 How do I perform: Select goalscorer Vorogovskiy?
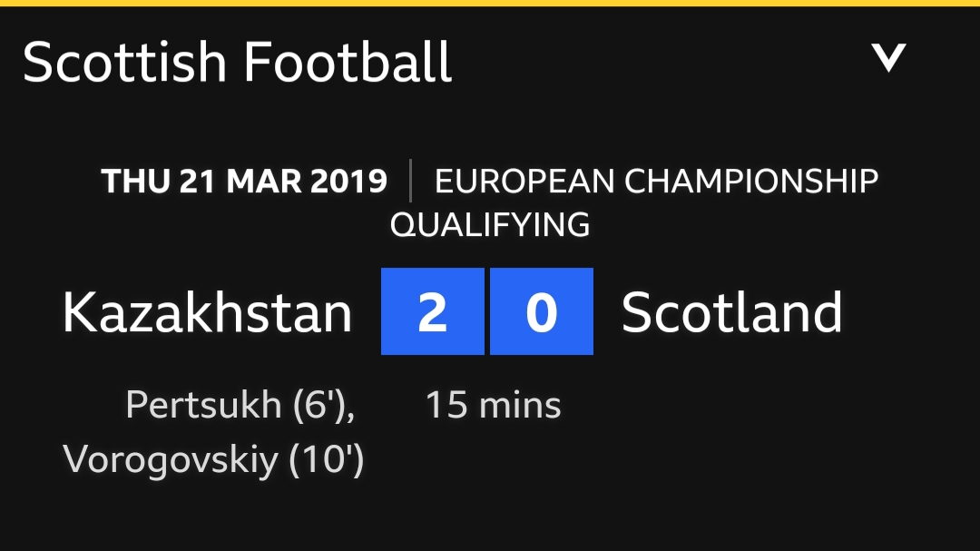[x=171, y=461]
